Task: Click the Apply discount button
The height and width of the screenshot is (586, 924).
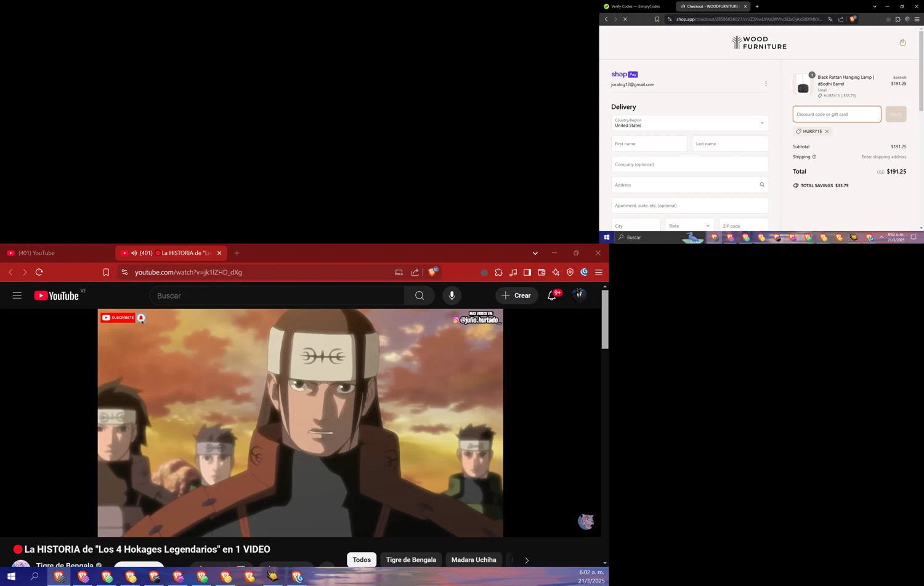Action: (x=896, y=114)
